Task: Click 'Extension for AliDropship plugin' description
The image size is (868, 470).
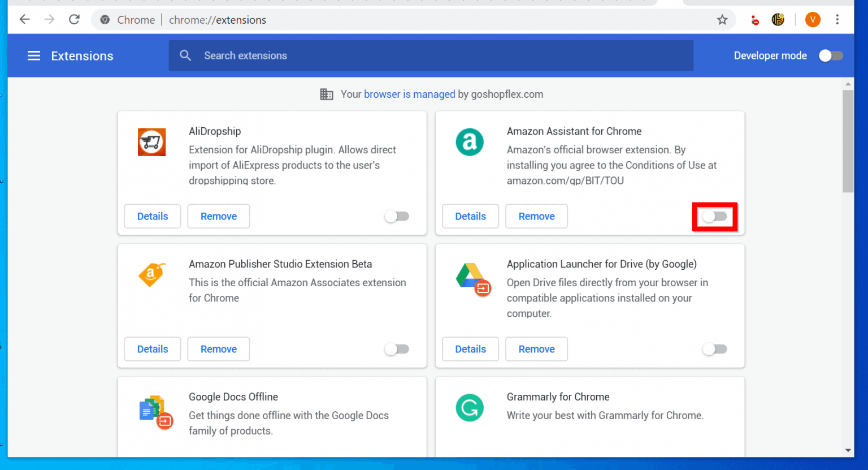Action: [x=292, y=165]
